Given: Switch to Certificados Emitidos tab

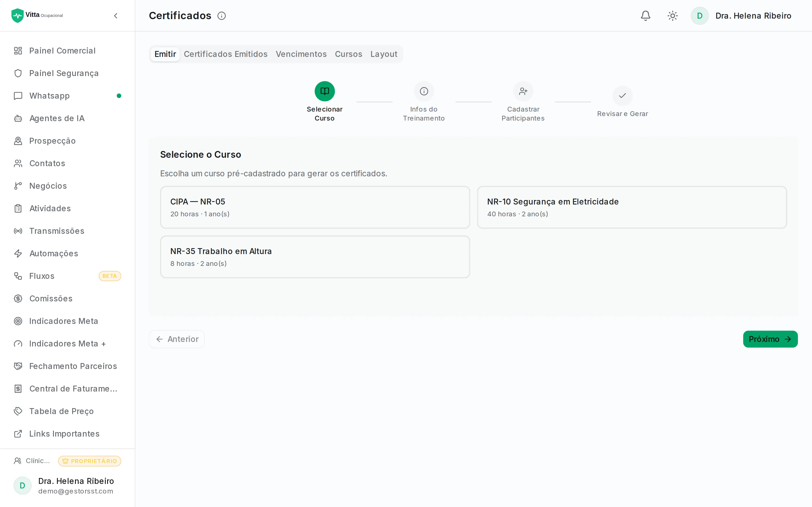Looking at the screenshot, I should 226,54.
